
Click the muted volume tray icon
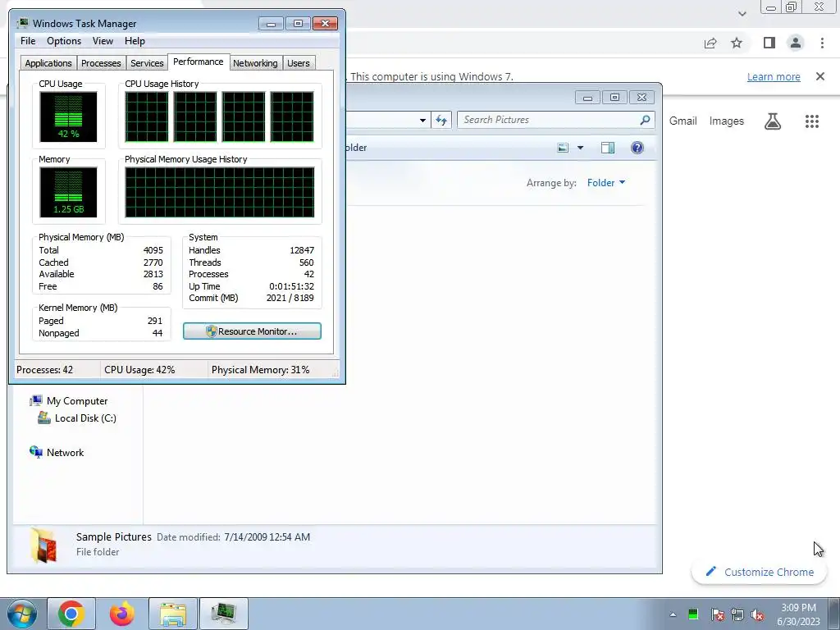757,614
